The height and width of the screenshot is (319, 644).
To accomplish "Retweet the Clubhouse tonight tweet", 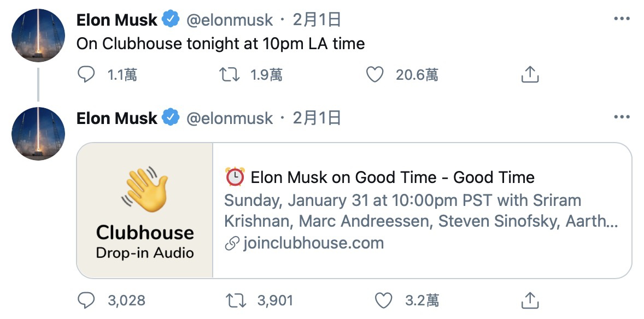I will point(229,74).
